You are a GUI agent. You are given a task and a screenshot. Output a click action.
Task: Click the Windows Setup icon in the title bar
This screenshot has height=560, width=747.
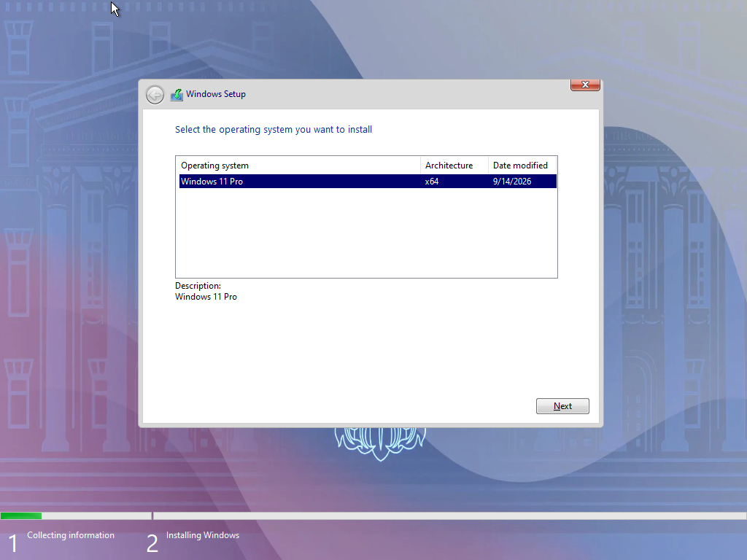point(177,95)
